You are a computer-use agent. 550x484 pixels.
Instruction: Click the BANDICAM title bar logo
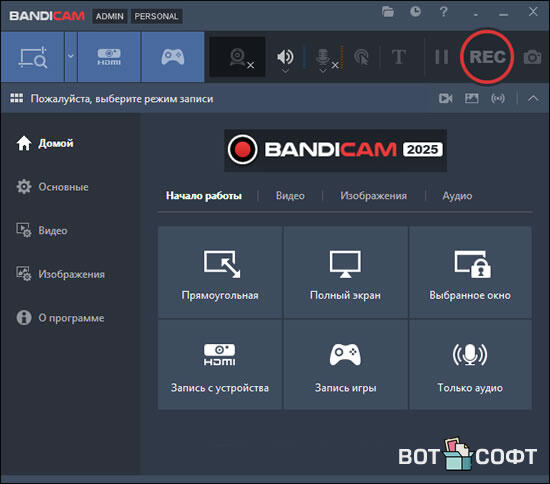pos(47,16)
